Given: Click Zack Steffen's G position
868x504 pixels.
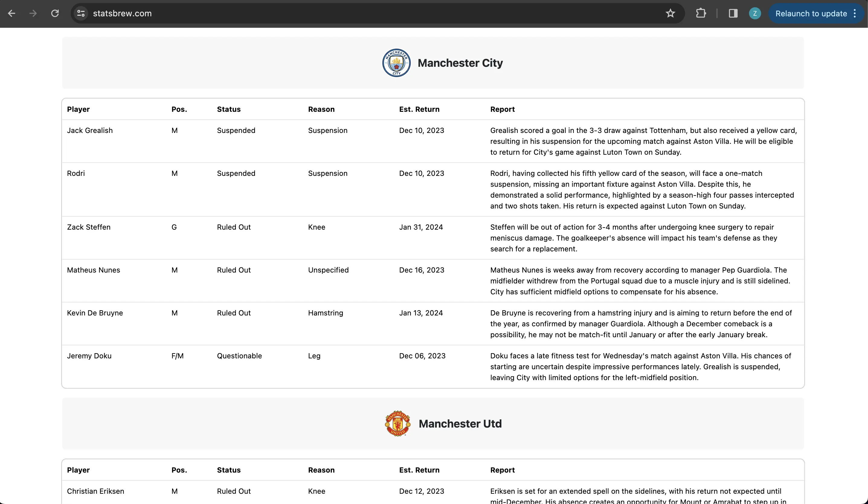Looking at the screenshot, I should [x=174, y=227].
